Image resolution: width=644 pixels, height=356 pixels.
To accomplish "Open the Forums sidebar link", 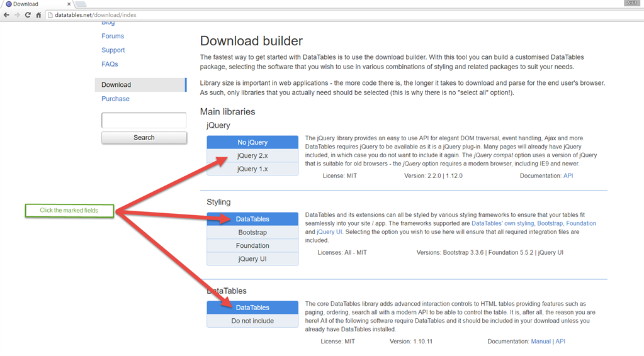I will [x=113, y=36].
